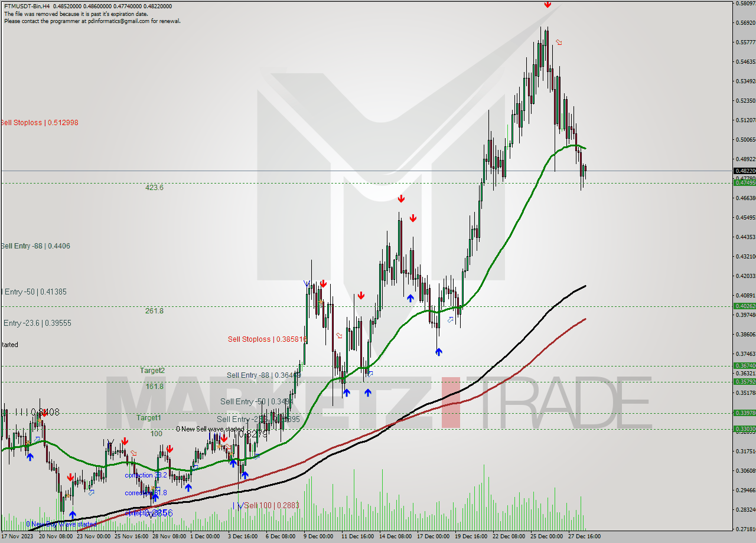
Task: Click the '11 Dec 16:00' date axis label
Action: 358,537
